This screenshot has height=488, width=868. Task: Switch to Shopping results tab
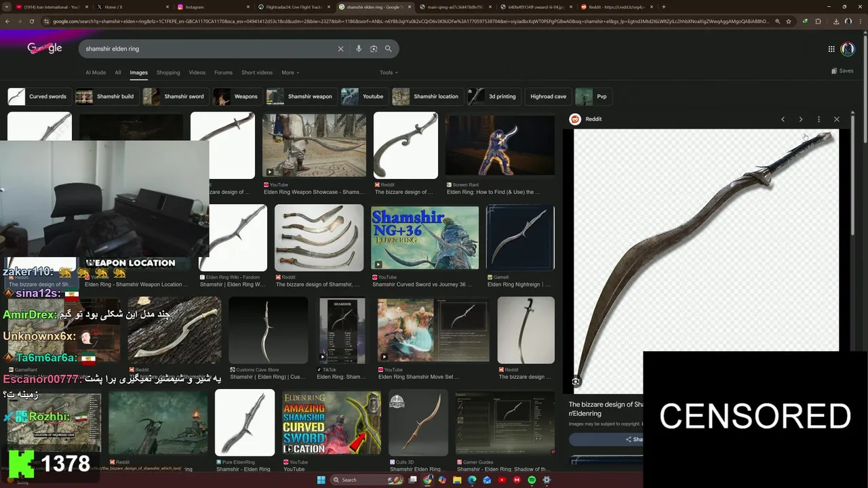[x=168, y=73]
